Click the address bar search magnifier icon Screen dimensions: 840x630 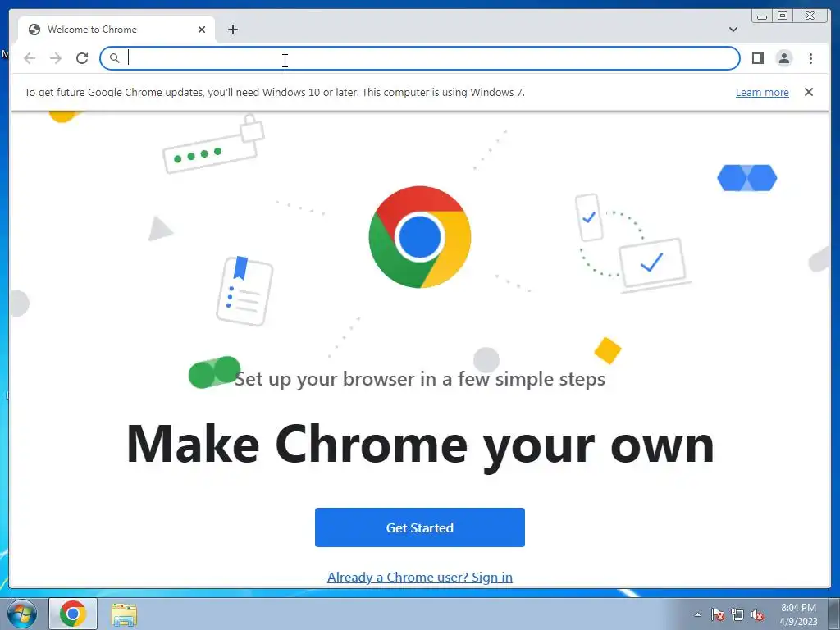[114, 58]
